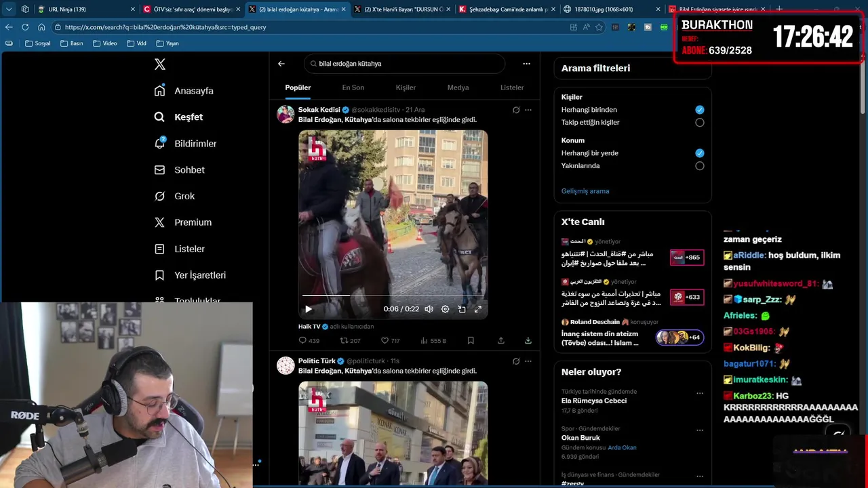The image size is (868, 488).
Task: Open Sokak Kedisi profile avatar
Action: coord(285,114)
